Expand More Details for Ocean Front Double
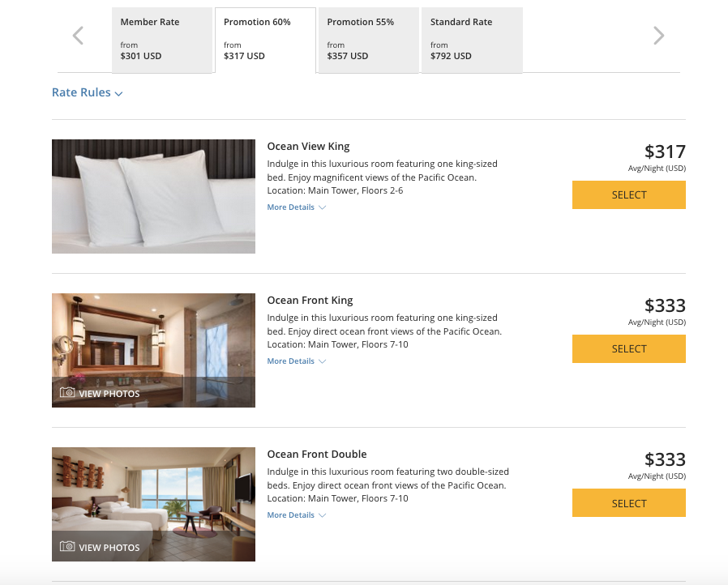728x585 pixels. [296, 515]
